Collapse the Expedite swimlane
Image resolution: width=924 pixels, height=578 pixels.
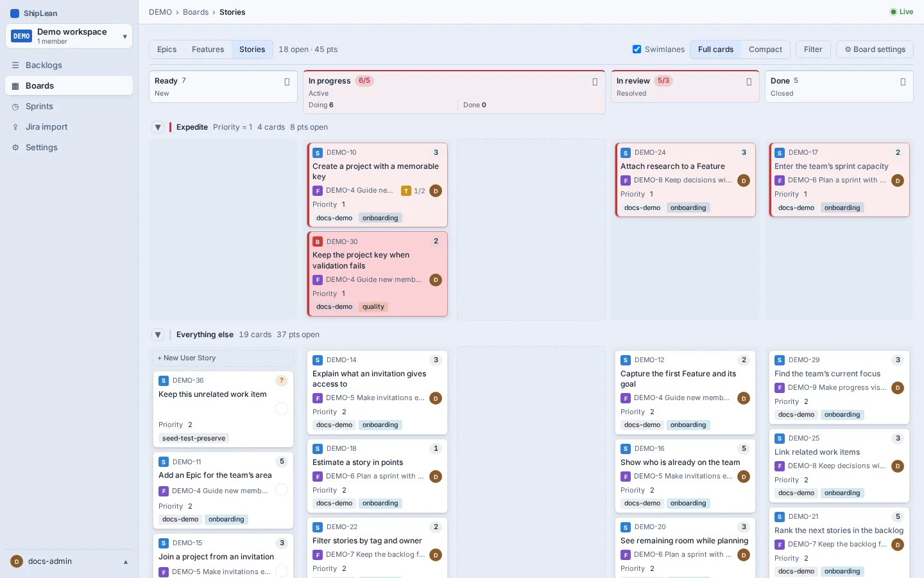pos(158,127)
